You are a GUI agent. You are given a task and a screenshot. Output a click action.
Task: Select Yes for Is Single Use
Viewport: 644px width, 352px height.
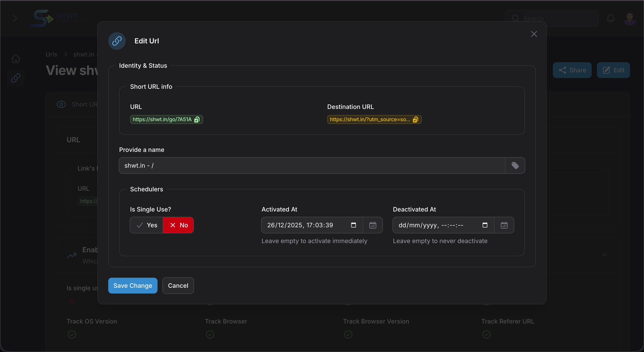pyautogui.click(x=146, y=225)
